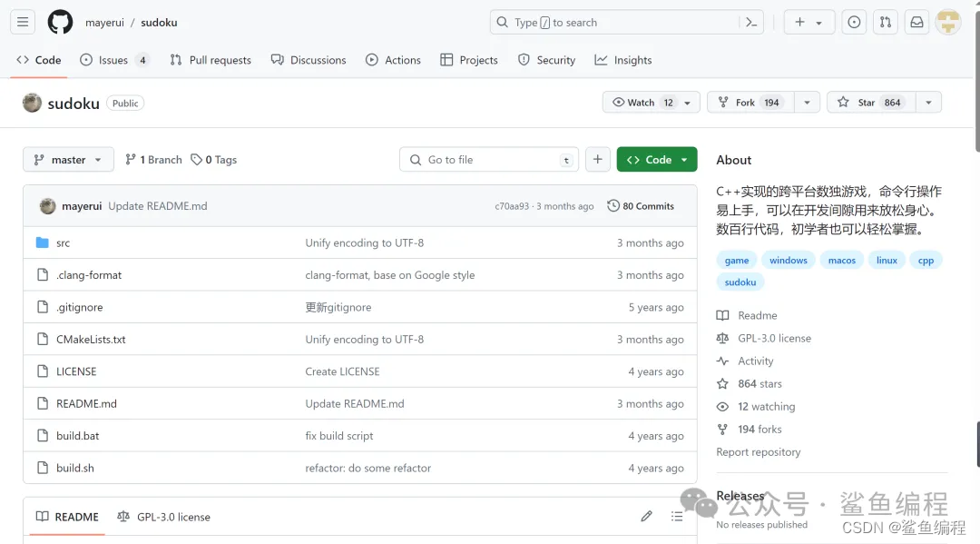Open your pull requests header icon
The image size is (980, 544).
pyautogui.click(x=885, y=23)
